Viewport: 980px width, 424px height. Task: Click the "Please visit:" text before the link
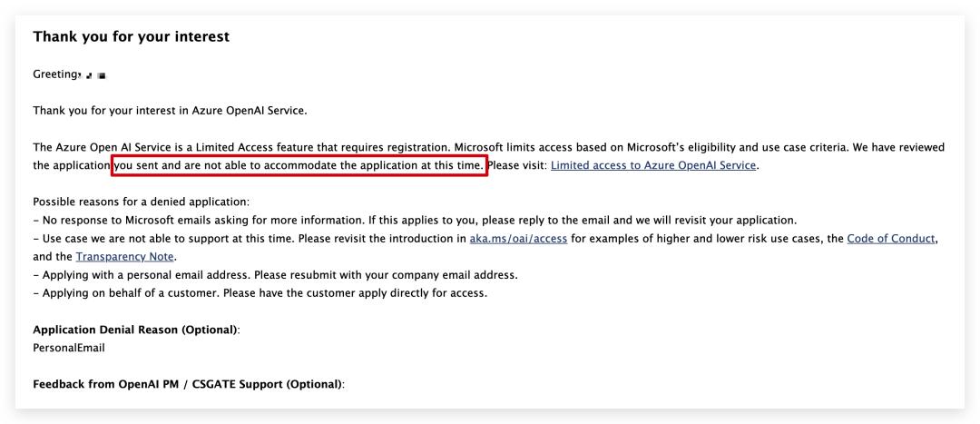pos(517,165)
